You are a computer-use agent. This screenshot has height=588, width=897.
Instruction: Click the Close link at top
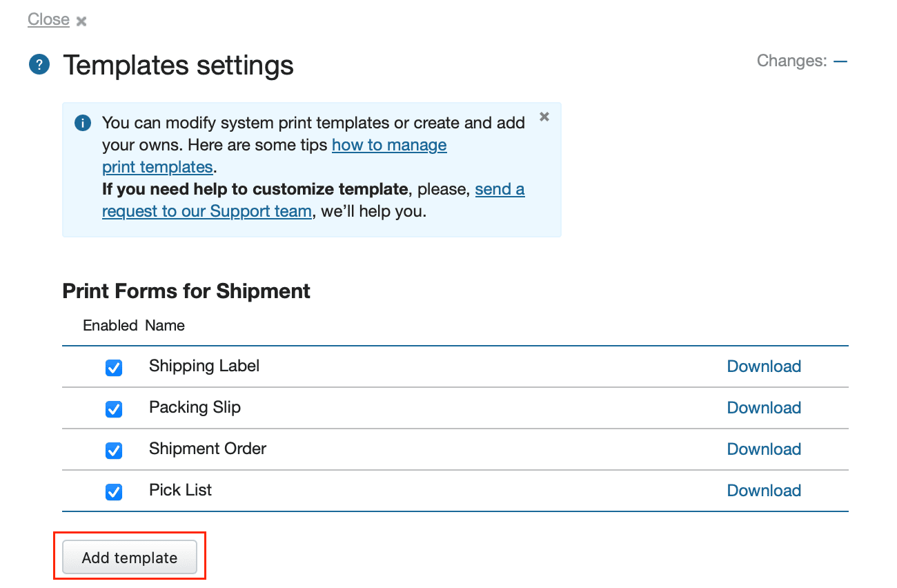pos(48,19)
